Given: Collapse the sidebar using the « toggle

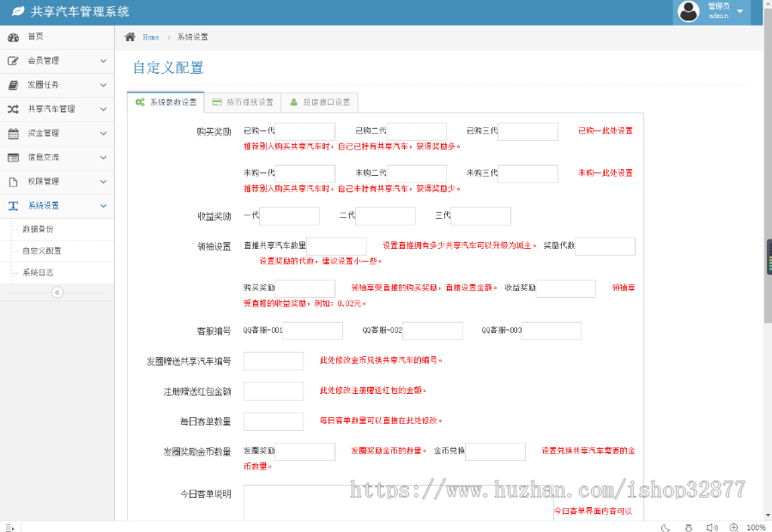Looking at the screenshot, I should click(57, 293).
